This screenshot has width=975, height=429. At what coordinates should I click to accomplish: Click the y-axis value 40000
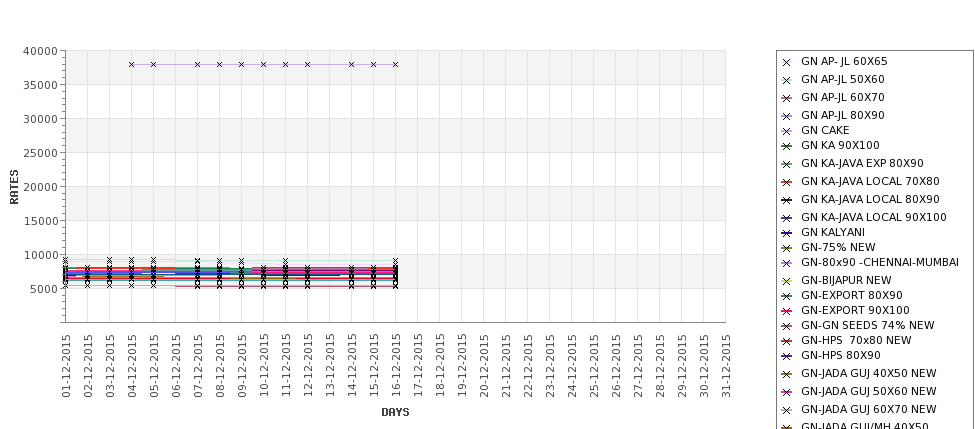click(40, 52)
